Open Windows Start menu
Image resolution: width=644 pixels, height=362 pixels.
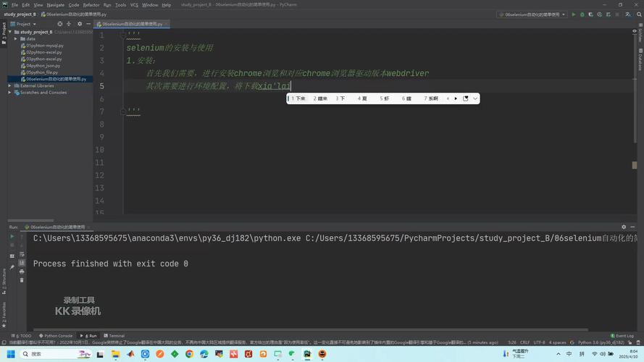(x=11, y=354)
